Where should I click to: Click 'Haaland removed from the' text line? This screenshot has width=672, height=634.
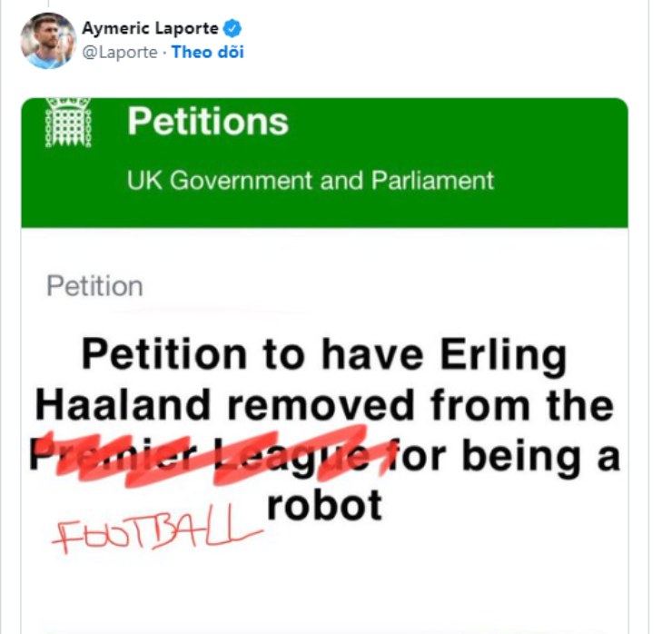click(x=324, y=404)
